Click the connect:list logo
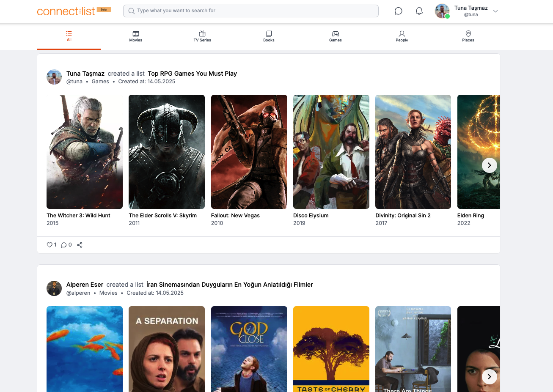Viewport: 553px width, 392px height. [66, 11]
